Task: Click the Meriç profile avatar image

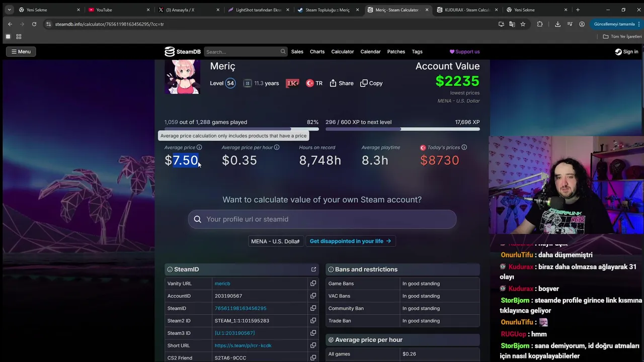Action: 182,77
